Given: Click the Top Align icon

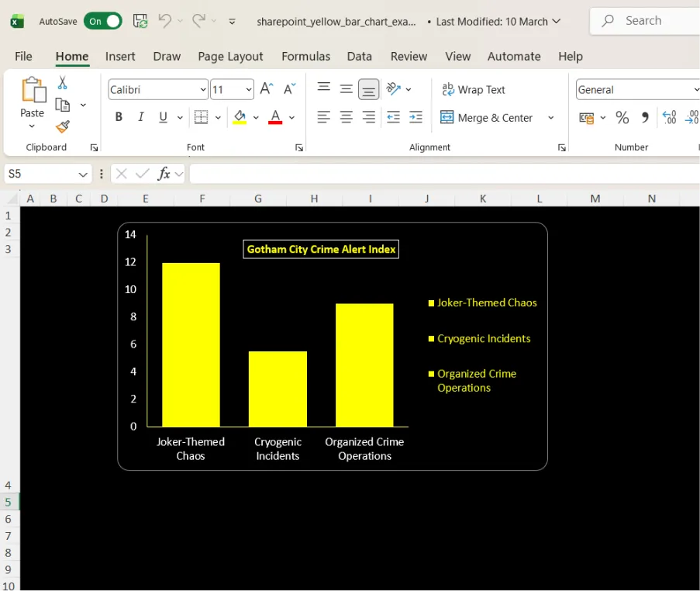Looking at the screenshot, I should coord(324,88).
